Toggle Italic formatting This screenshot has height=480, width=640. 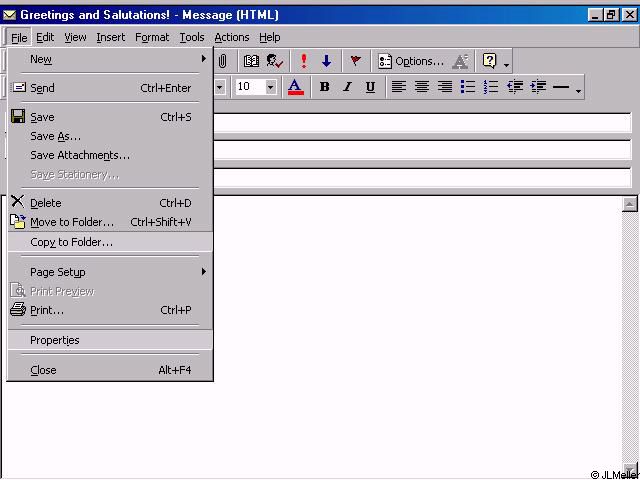coord(347,87)
